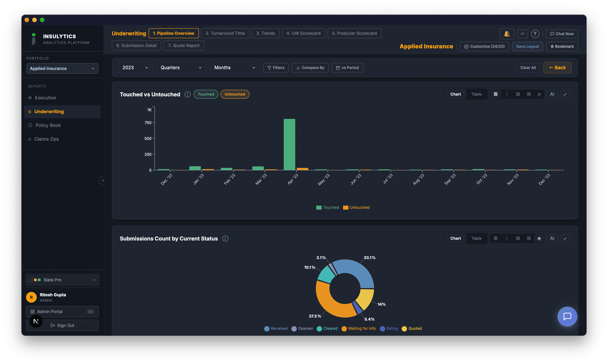This screenshot has height=364, width=608.
Task: Select horizontal bar chart type in Submissions Count panel
Action: pyautogui.click(x=529, y=238)
